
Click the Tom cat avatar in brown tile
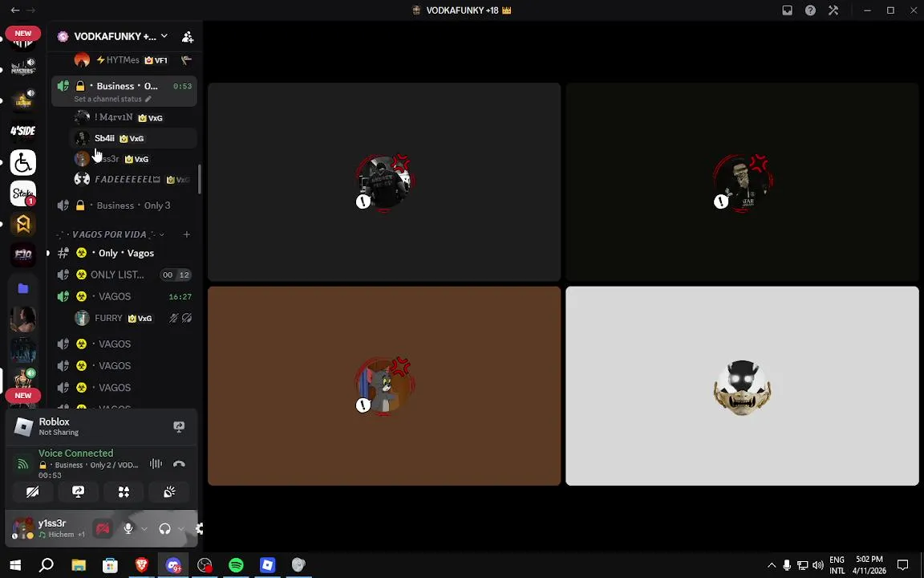[384, 386]
